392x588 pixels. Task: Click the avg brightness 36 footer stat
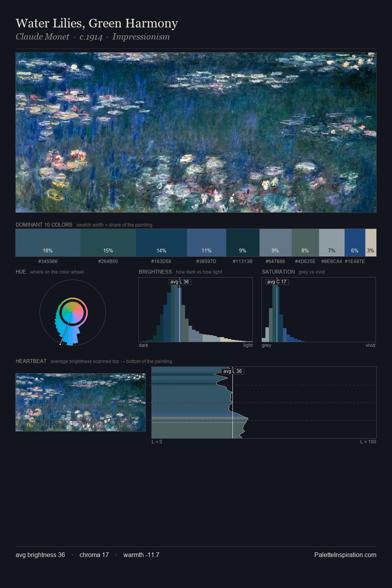point(40,555)
